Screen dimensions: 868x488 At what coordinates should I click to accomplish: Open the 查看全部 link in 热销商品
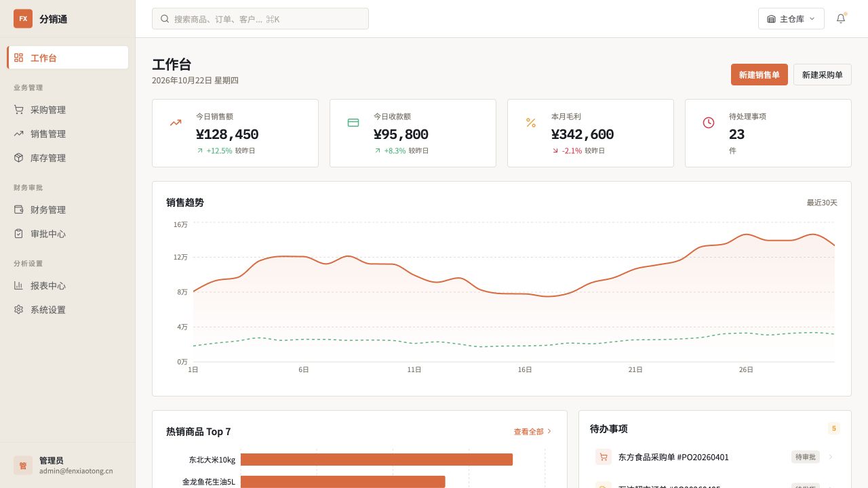click(x=533, y=432)
